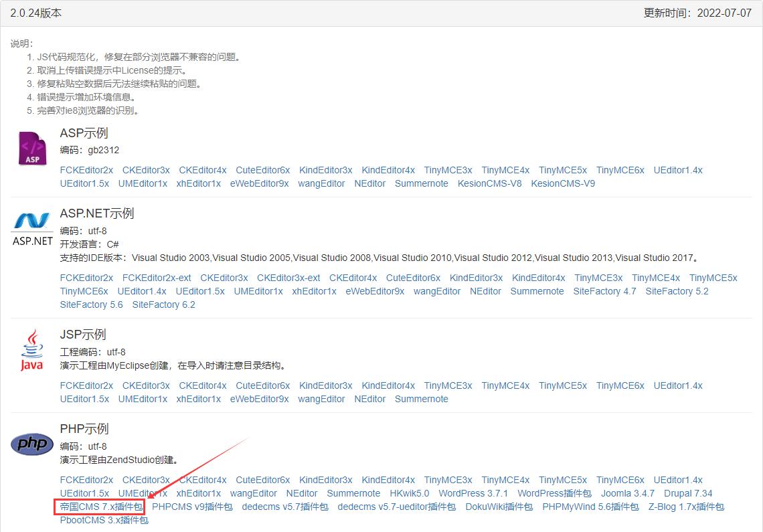Open KindEditor3x link in PHP section

pyautogui.click(x=325, y=480)
